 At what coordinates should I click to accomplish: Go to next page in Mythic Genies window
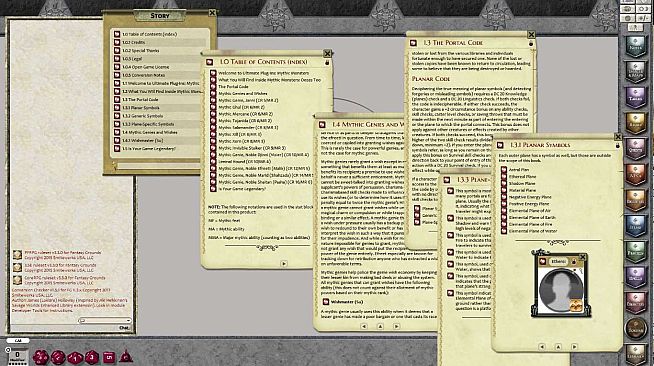click(x=396, y=326)
